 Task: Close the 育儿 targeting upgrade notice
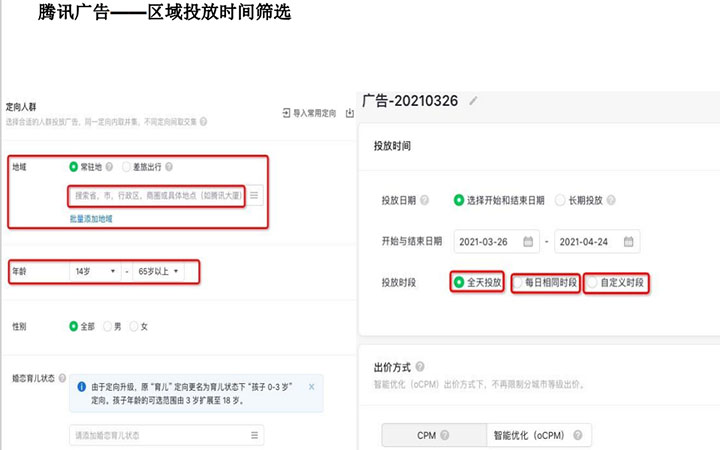coord(311,386)
